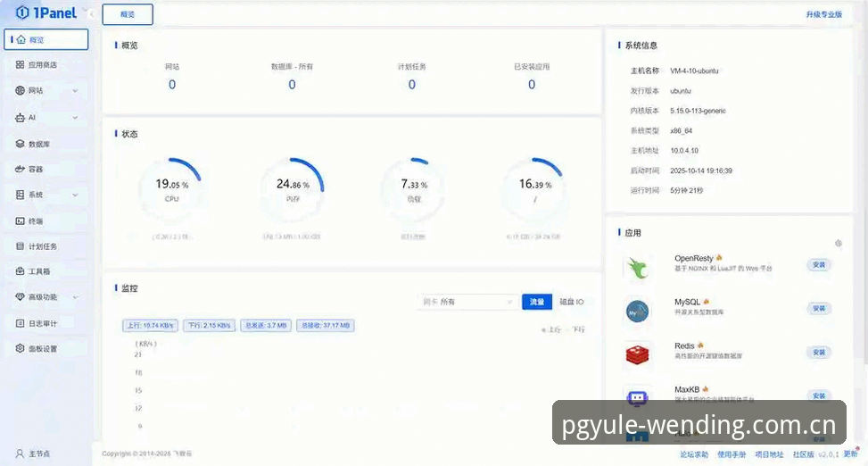Open 数据库 via its stack icon
The height and width of the screenshot is (466, 868).
click(x=20, y=144)
